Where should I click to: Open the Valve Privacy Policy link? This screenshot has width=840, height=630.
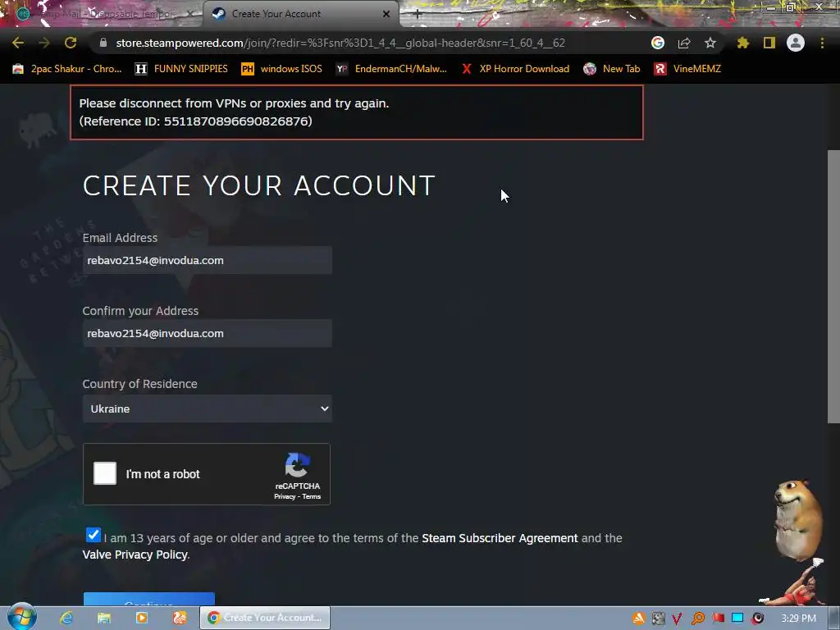point(135,555)
